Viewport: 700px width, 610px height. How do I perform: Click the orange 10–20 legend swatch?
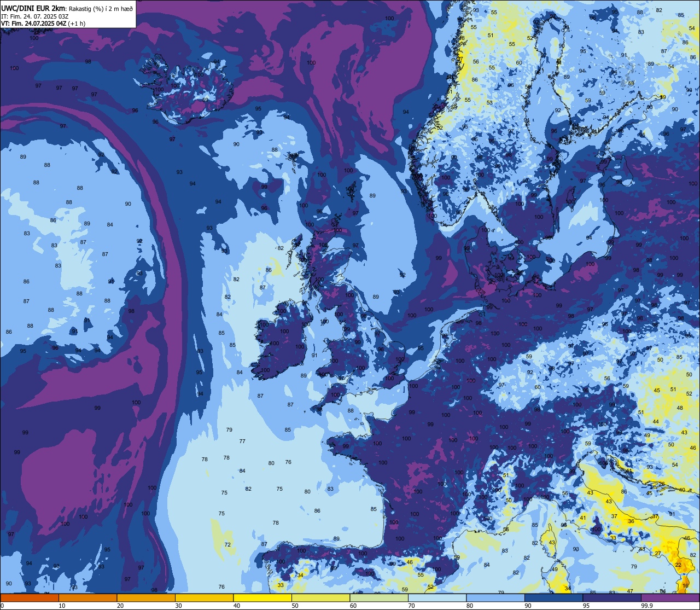(x=87, y=597)
